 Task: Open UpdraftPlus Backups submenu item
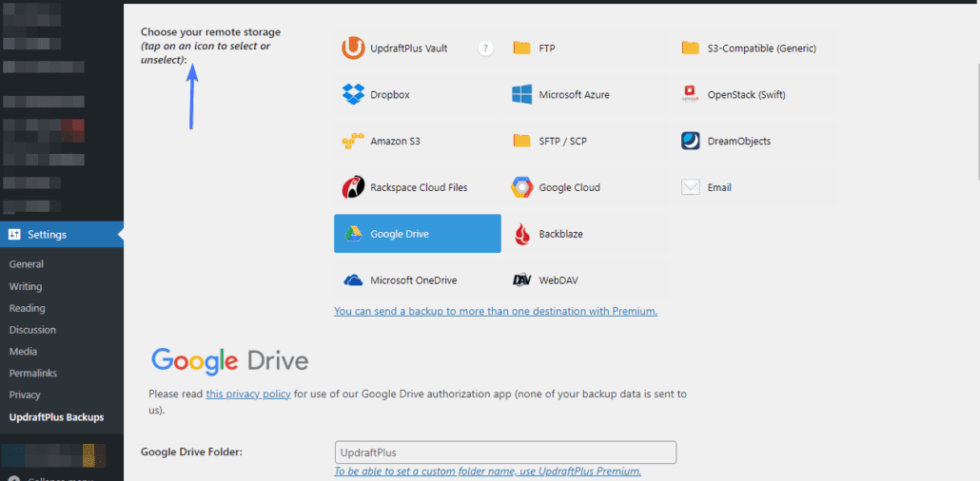tap(57, 417)
